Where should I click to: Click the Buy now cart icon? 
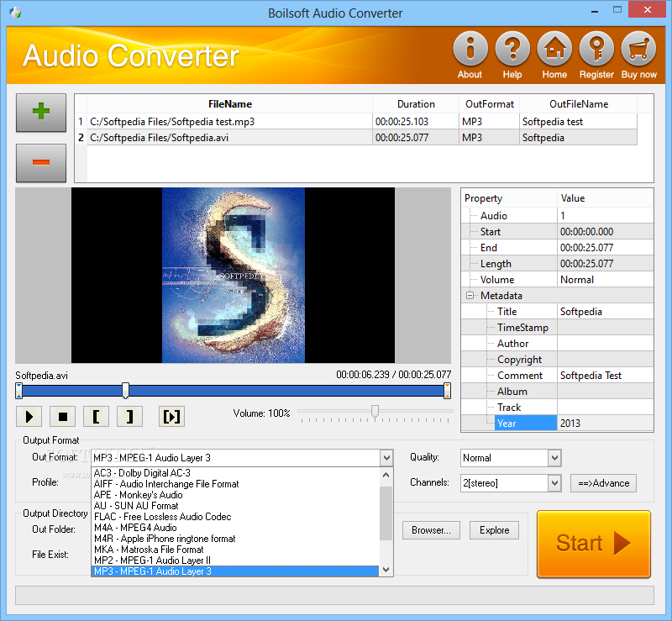point(638,48)
